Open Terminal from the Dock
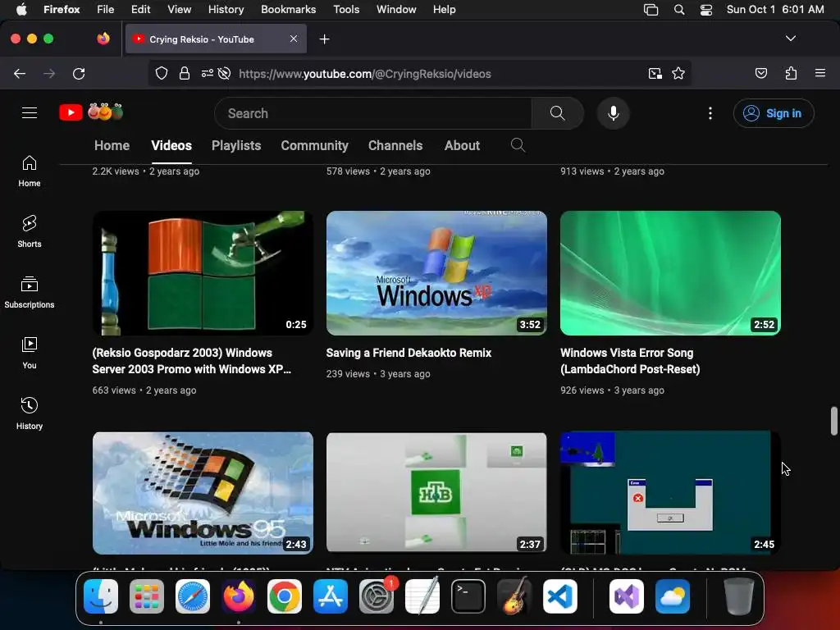Viewport: 840px width, 630px height. click(x=468, y=596)
